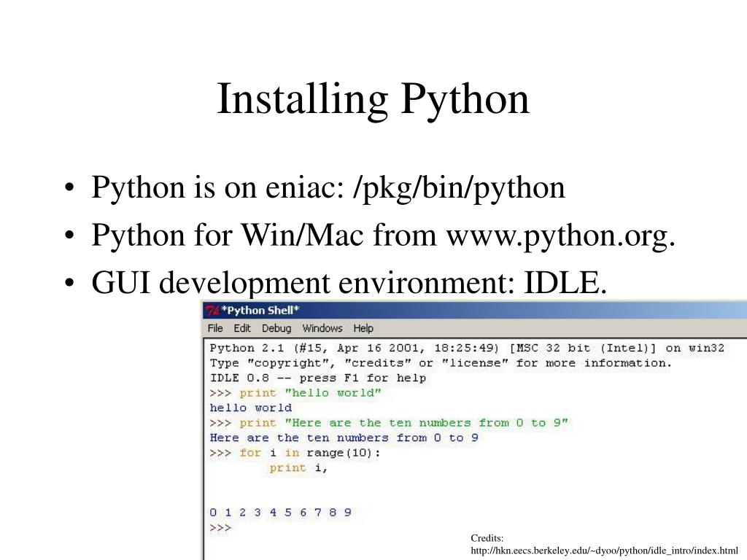Screen dimensions: 747x560
Task: Click the Tk icon in Python Shell title bar
Action: point(212,311)
